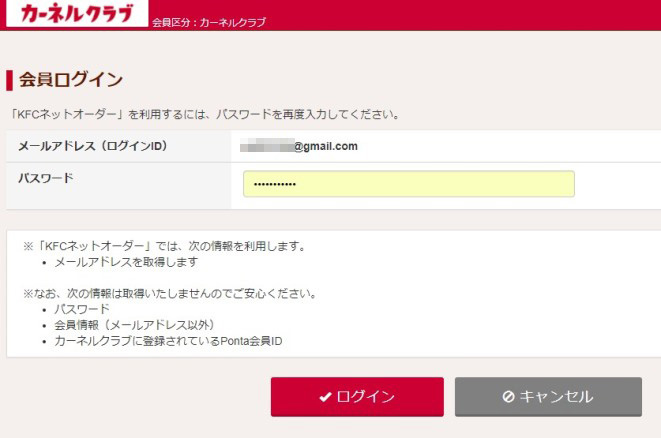Viewport: 661px width, 438px height.
Task: Click the ご安心ください note line
Action: point(170,293)
